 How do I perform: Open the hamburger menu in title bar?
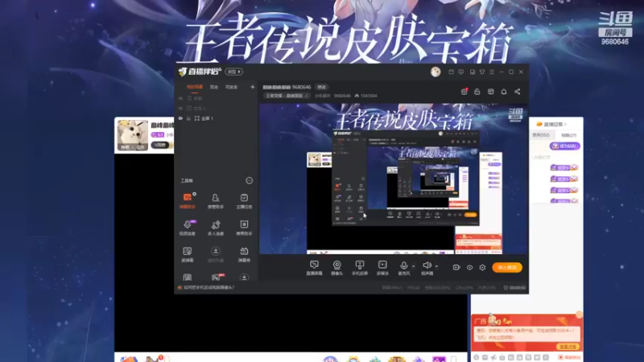(x=492, y=72)
